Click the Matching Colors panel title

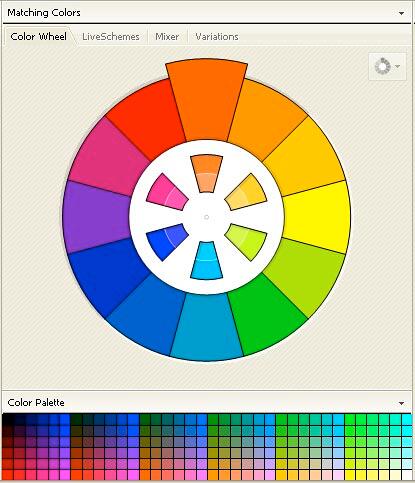point(44,13)
